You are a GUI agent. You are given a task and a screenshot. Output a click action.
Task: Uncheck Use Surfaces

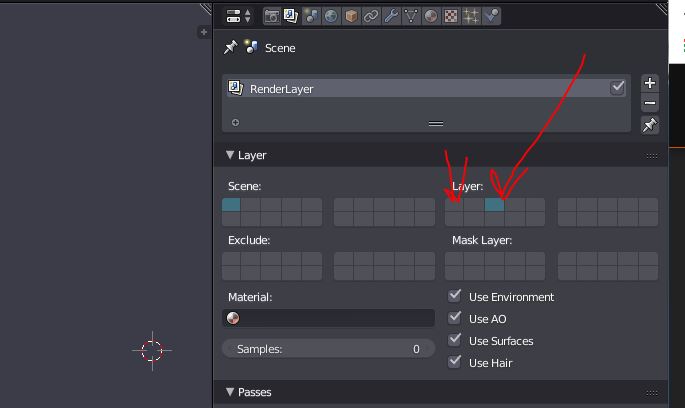click(454, 340)
